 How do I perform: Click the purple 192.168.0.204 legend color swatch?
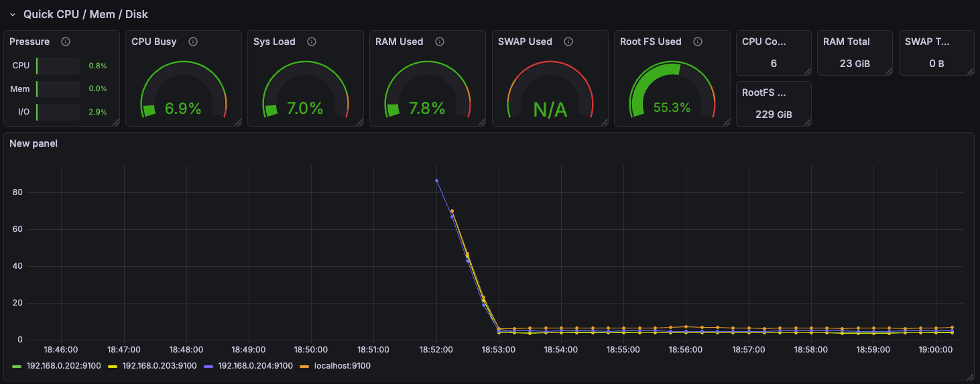tap(209, 366)
